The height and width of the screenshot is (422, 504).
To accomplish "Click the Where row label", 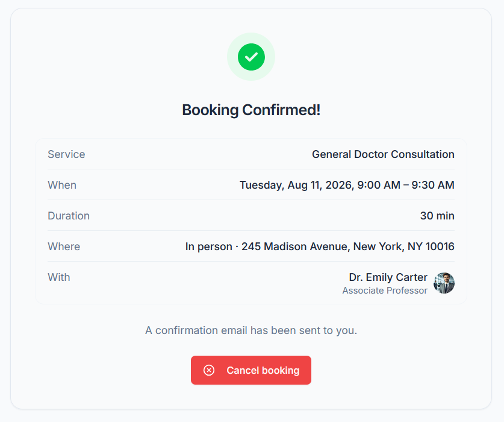I will [x=64, y=247].
